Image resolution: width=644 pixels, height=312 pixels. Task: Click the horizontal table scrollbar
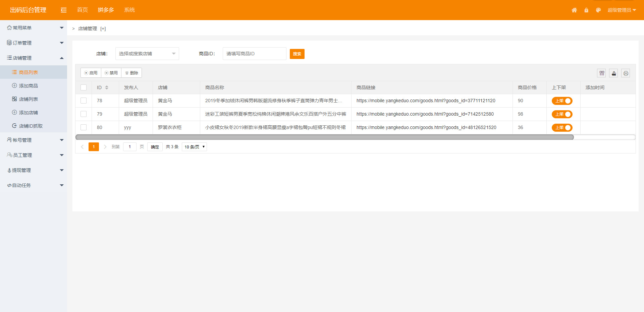point(324,137)
